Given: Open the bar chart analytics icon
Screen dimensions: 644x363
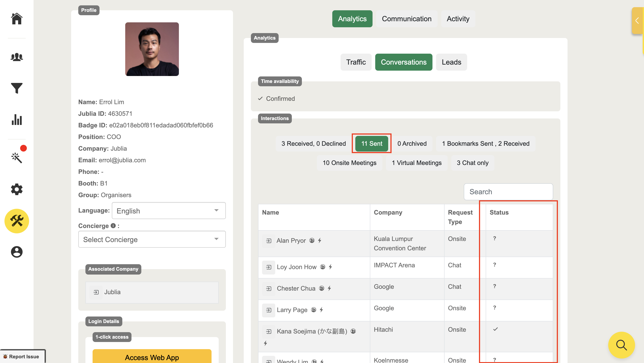Looking at the screenshot, I should pyautogui.click(x=17, y=120).
